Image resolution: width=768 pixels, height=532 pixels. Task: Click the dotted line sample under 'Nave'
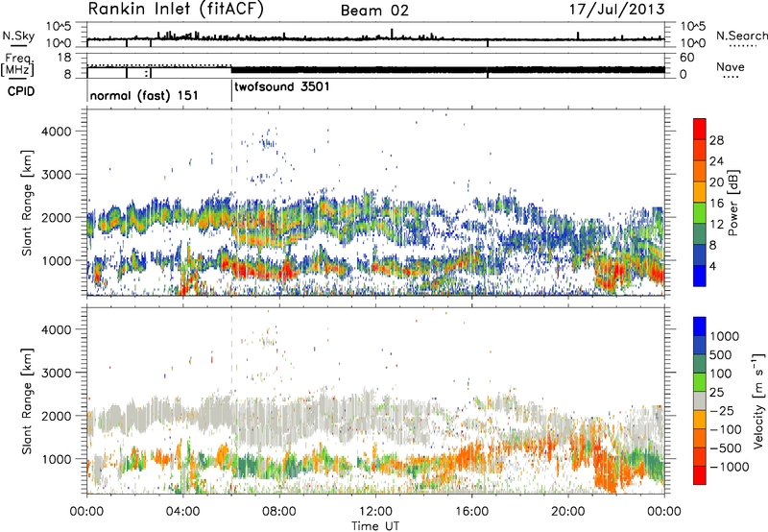click(x=732, y=78)
